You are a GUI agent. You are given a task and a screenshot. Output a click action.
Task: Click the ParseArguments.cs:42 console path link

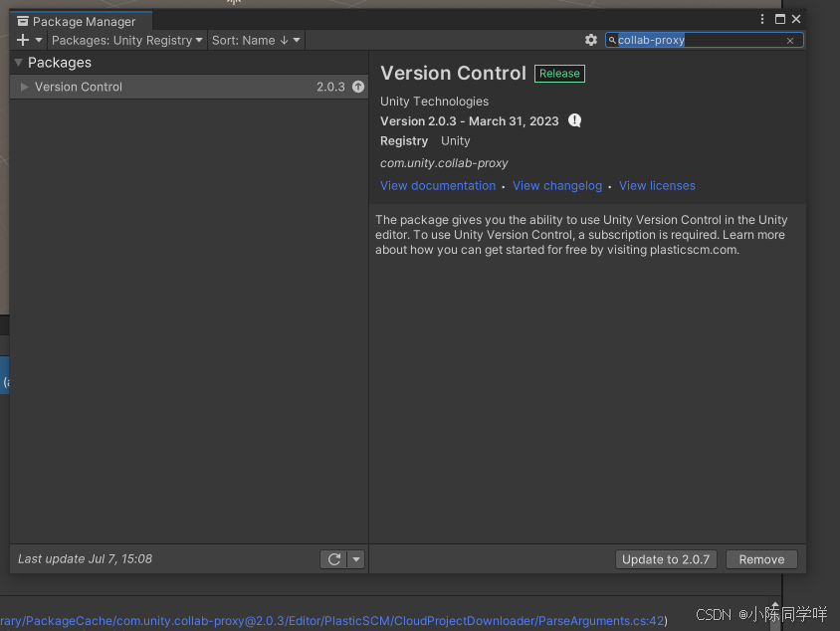coord(331,621)
